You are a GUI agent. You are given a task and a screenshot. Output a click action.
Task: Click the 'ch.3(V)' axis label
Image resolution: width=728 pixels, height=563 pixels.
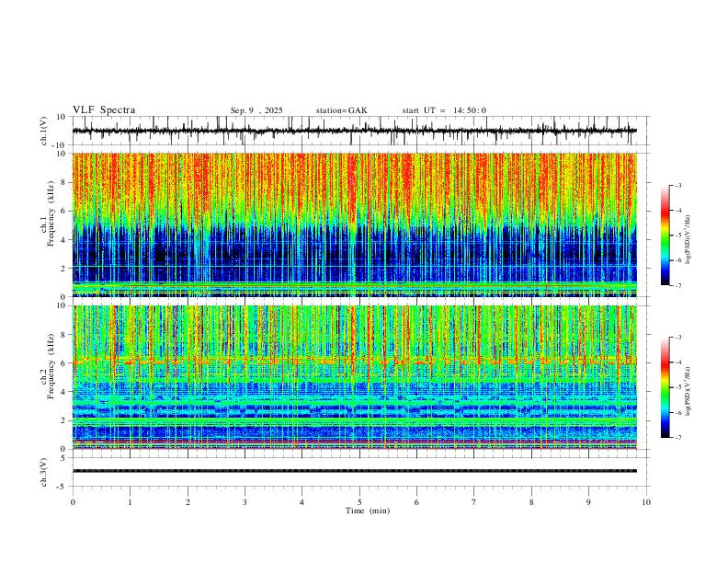[44, 473]
